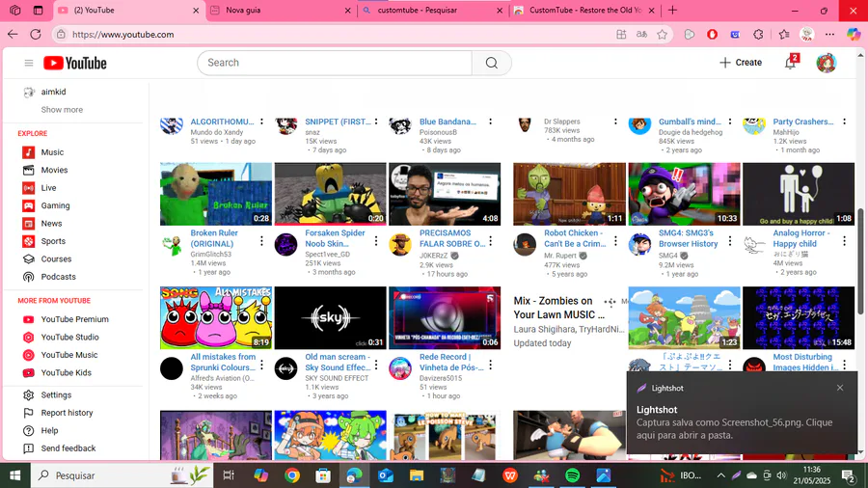Open options menu for SMG4 Browser History
Viewport: 868px width, 488px height.
pos(730,241)
